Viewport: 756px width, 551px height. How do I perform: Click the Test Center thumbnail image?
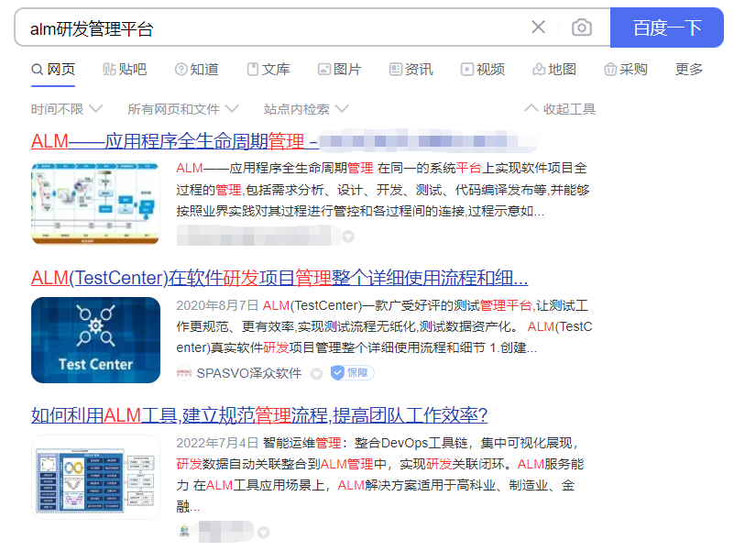(95, 340)
